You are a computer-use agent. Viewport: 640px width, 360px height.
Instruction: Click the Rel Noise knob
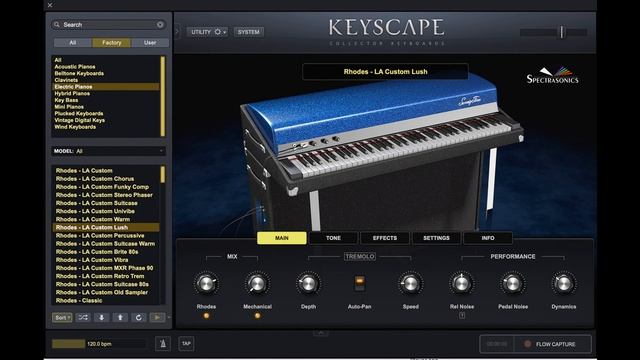(462, 283)
